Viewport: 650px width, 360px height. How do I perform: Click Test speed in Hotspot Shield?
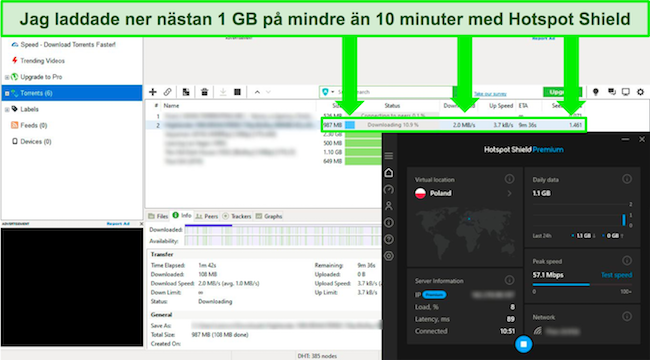(616, 275)
